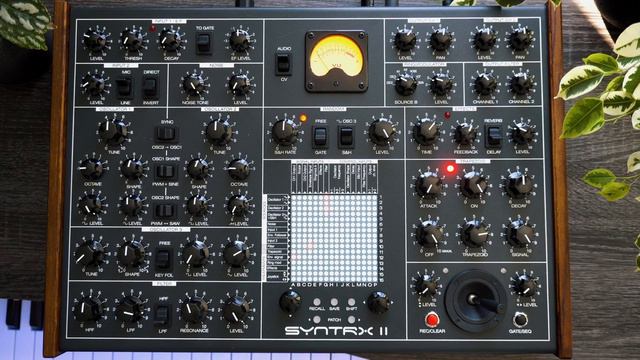Select the encoder knob left of RECALL
The width and height of the screenshot is (640, 360).
click(290, 302)
